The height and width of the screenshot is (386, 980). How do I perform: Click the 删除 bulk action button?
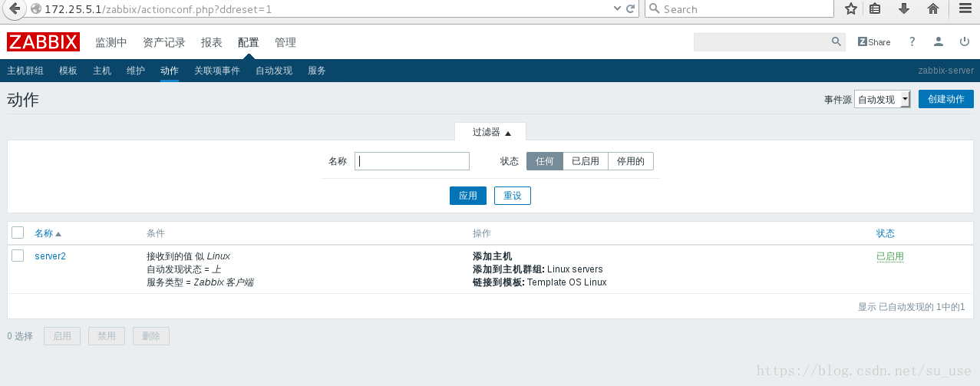point(151,336)
